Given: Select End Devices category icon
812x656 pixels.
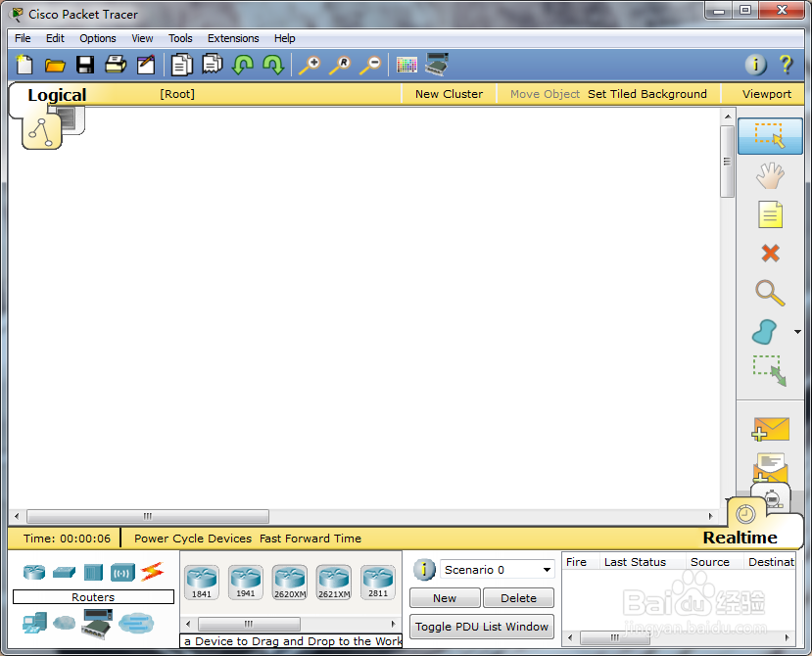Looking at the screenshot, I should point(34,623).
